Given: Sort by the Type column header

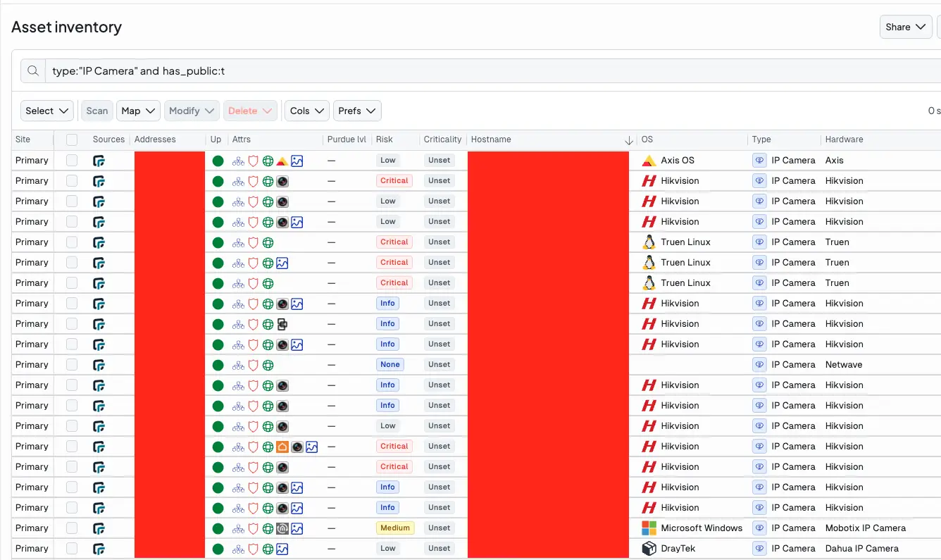Looking at the screenshot, I should (x=761, y=139).
